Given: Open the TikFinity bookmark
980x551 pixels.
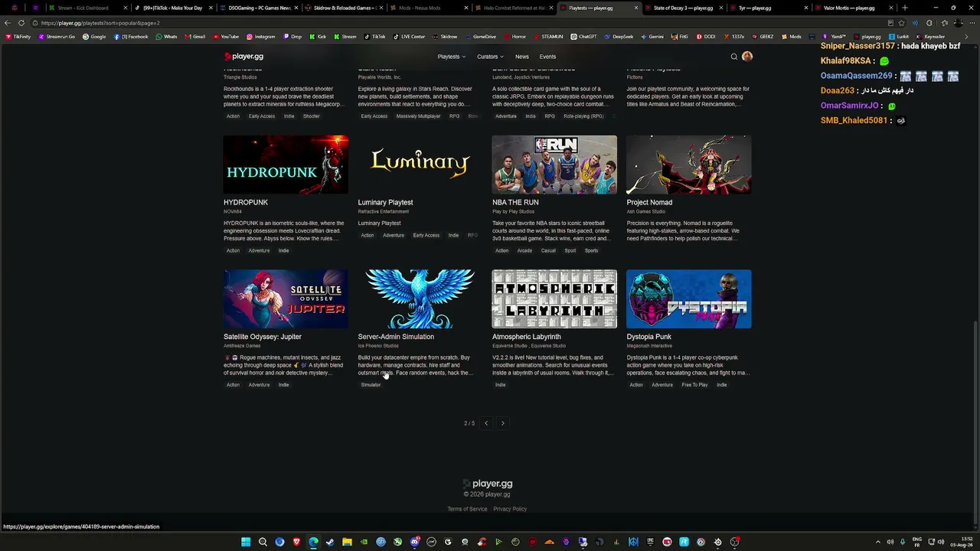Looking at the screenshot, I should 18,37.
